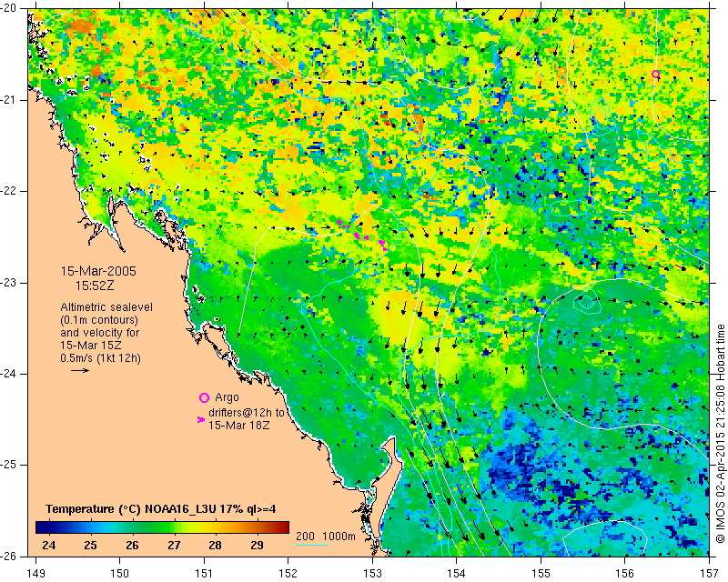Viewport: 728px width, 582px height.
Task: Click the longitude axis label 150
Action: click(x=120, y=574)
